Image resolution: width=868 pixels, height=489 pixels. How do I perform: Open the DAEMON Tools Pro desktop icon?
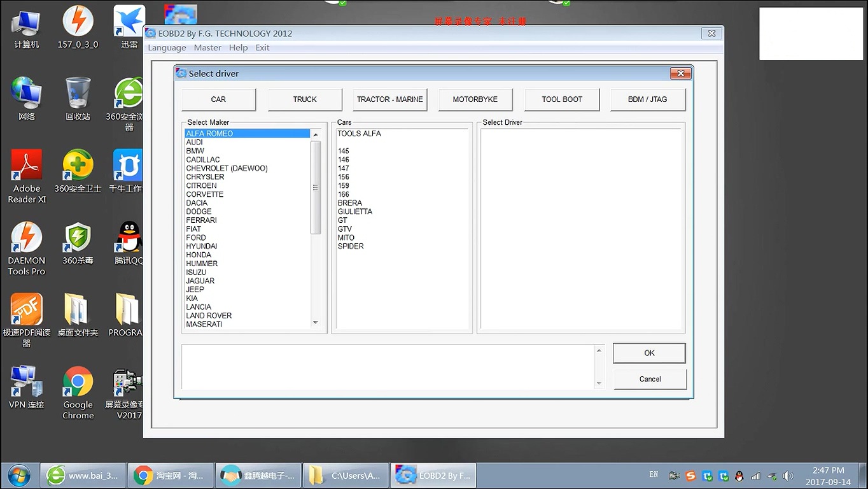coord(27,248)
